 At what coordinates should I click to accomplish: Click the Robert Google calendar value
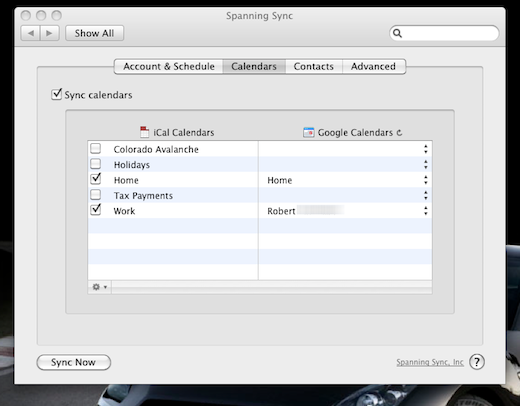tap(281, 211)
